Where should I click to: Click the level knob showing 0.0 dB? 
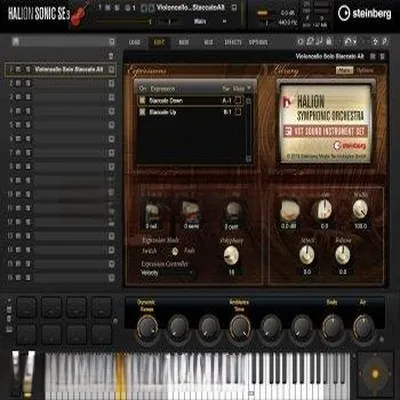pos(289,211)
